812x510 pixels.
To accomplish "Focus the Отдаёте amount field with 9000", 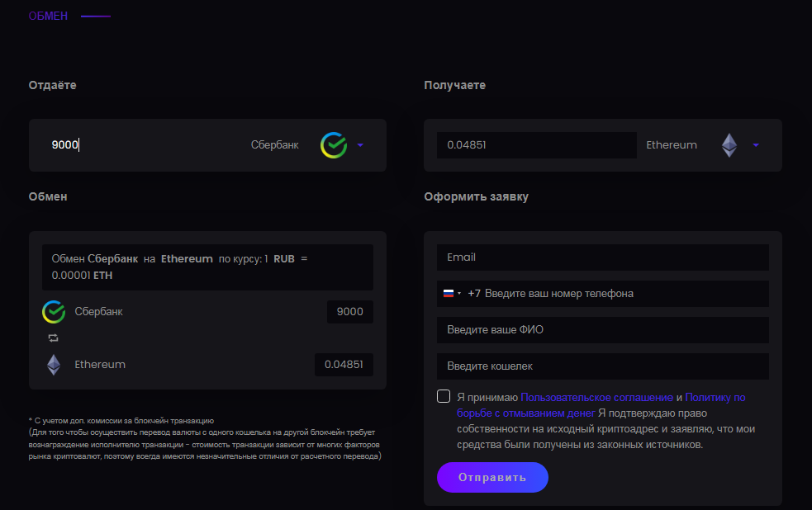I will point(140,145).
